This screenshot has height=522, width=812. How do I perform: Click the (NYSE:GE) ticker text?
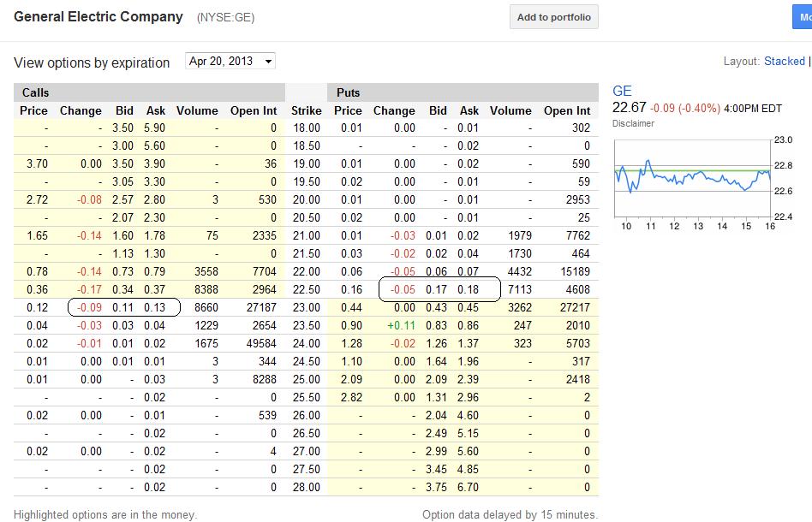[x=226, y=18]
